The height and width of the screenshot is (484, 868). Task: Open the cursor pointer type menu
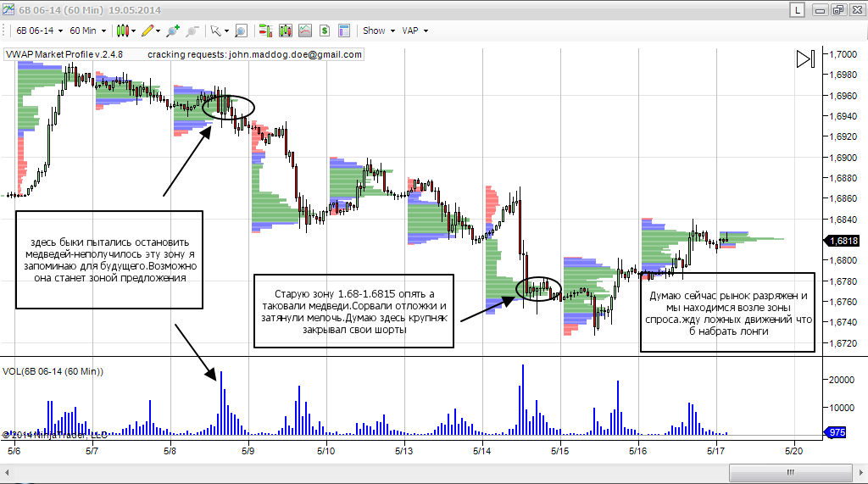[220, 31]
